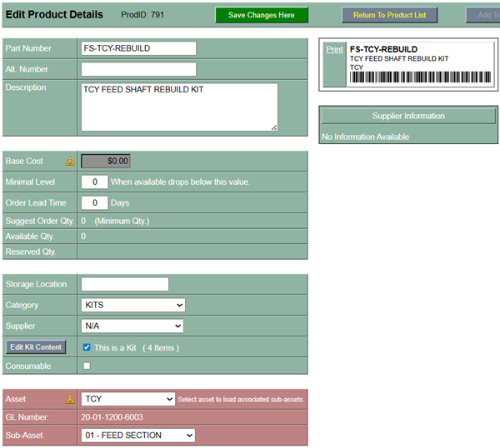The height and width of the screenshot is (448, 500).
Task: Expand the Sub-Asset dropdown for Feed Section
Action: 137,436
